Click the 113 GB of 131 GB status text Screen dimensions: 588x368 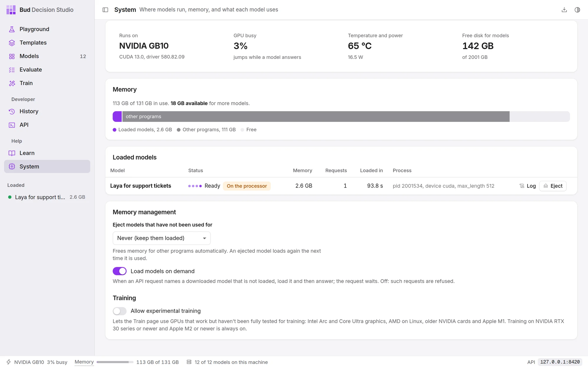click(x=157, y=362)
